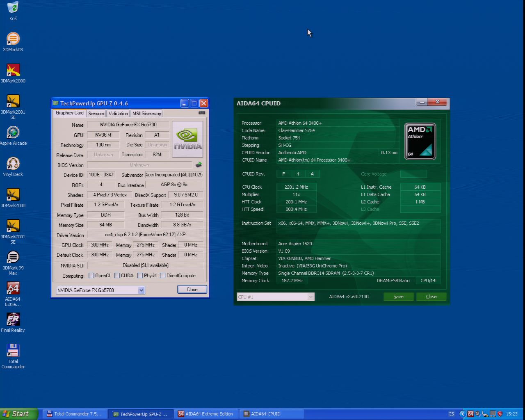
Task: Select the AIDA64 Extre... desktop shortcut
Action: [13, 294]
